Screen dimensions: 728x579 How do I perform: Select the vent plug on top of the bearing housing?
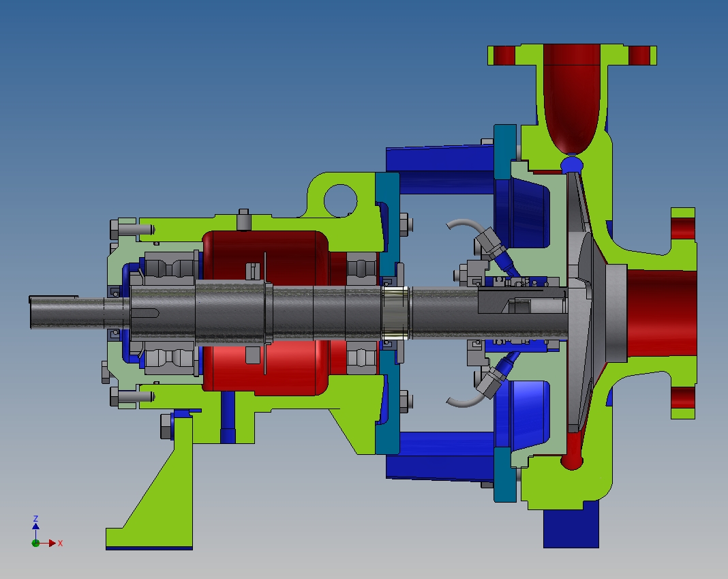coord(244,220)
